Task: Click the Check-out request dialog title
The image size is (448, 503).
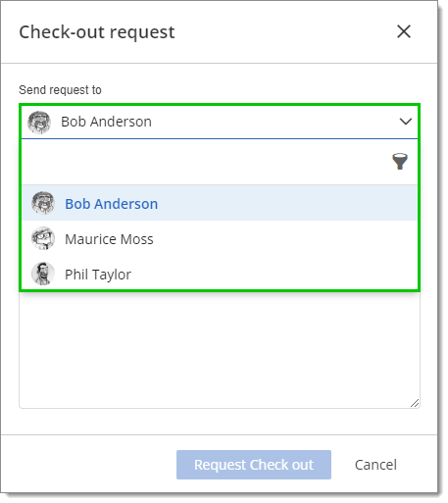Action: pyautogui.click(x=97, y=32)
